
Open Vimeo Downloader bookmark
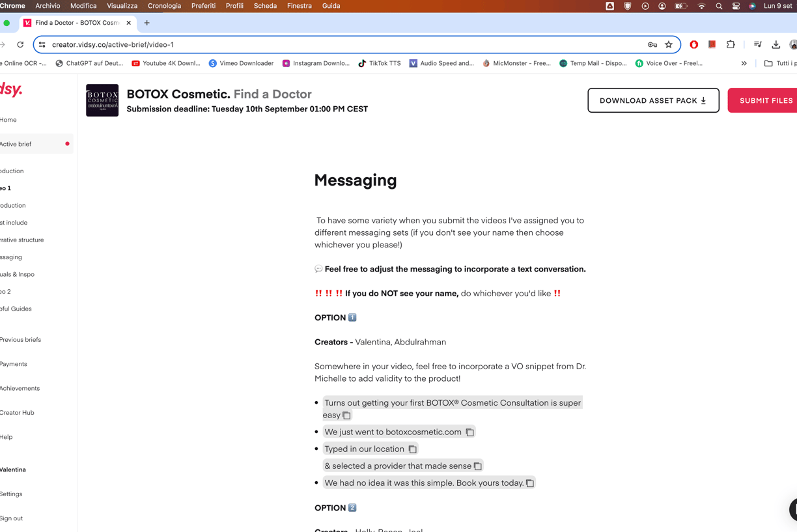pos(241,64)
